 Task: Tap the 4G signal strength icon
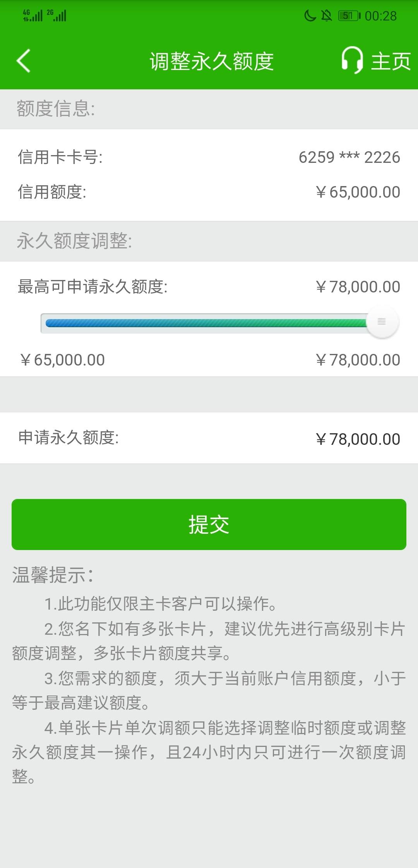click(x=33, y=15)
